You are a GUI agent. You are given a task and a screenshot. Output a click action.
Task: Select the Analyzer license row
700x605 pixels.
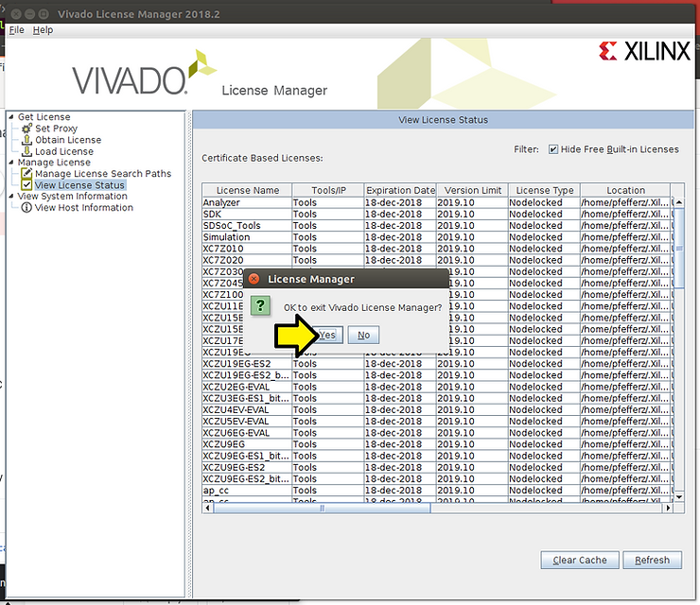(437, 202)
